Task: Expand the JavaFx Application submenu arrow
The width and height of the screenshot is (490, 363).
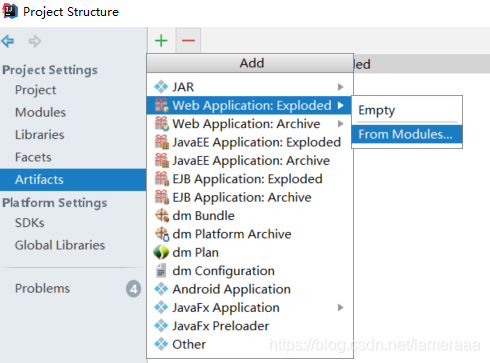Action: click(x=340, y=307)
